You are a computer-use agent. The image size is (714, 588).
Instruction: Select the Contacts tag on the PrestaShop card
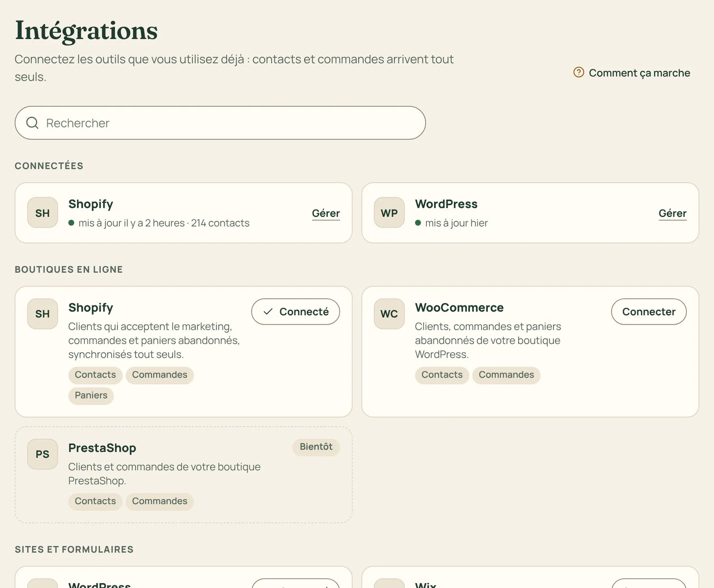pyautogui.click(x=95, y=502)
